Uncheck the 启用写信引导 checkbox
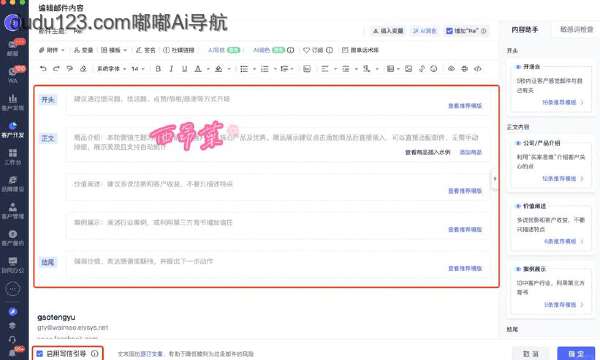 pos(39,354)
